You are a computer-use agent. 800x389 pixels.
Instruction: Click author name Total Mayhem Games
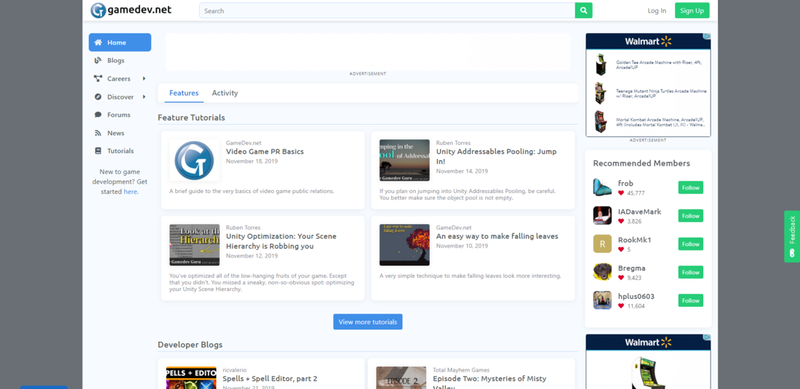(x=461, y=370)
